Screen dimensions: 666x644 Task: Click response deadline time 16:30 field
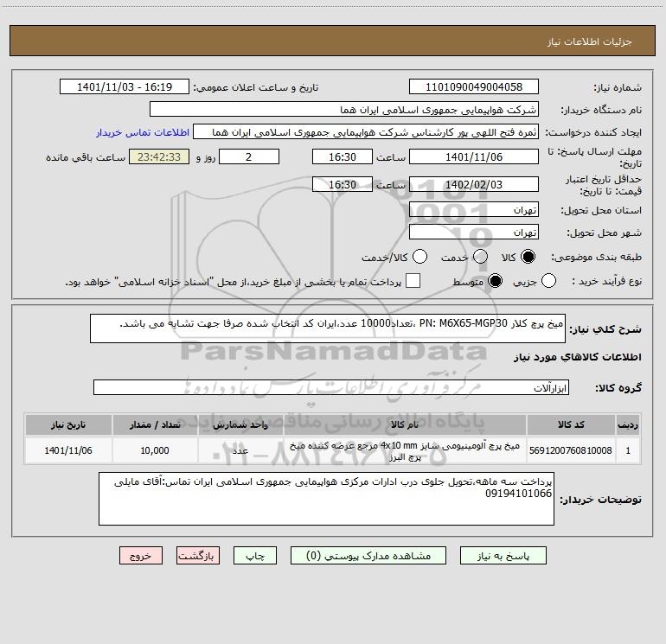(x=343, y=156)
